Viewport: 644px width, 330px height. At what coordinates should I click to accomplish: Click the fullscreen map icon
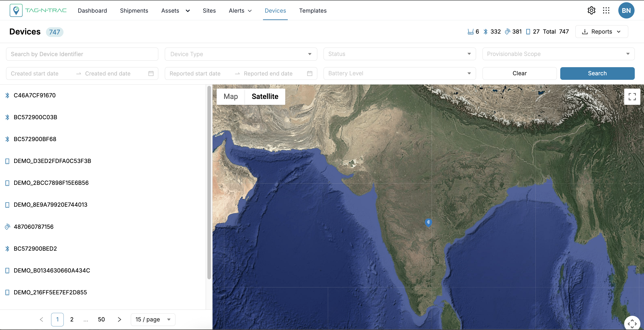tap(632, 96)
